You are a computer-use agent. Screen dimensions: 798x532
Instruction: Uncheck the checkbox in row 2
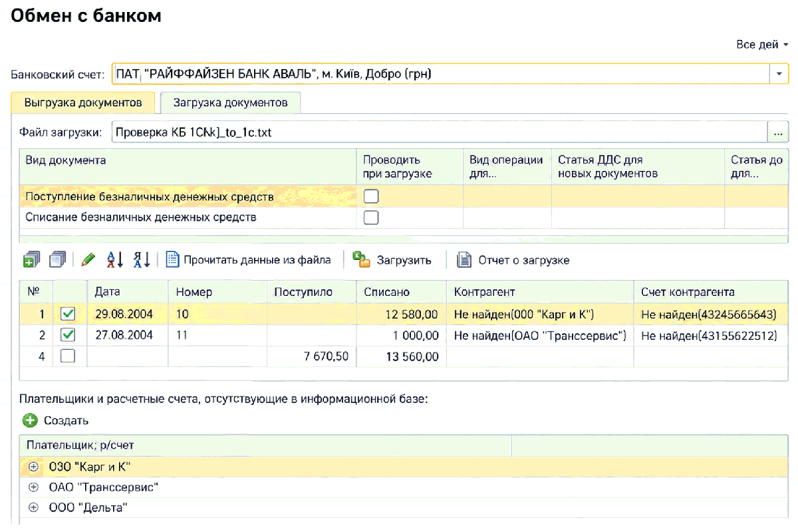[68, 335]
